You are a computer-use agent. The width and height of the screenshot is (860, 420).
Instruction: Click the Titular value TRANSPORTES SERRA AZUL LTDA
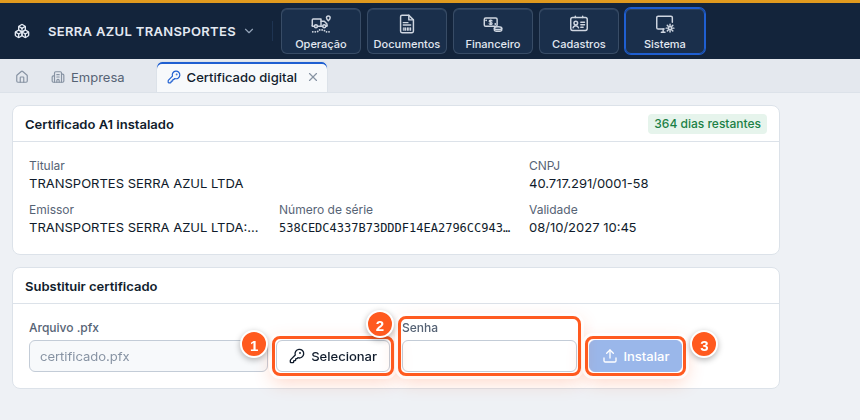(137, 184)
